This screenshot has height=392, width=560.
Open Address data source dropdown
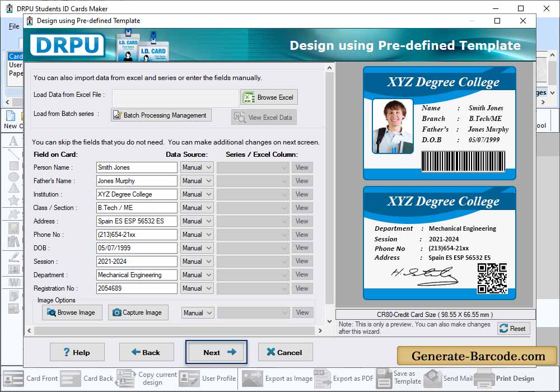(197, 221)
